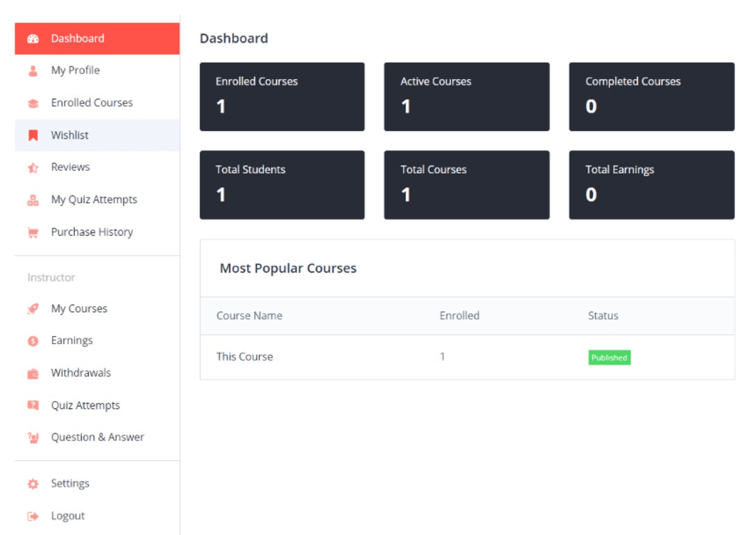
Task: Click the Question & Answer speech icon
Action: [33, 437]
